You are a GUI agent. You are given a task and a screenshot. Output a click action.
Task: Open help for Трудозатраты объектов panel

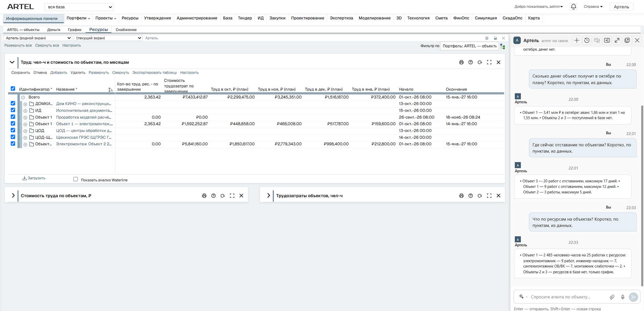[470, 195]
